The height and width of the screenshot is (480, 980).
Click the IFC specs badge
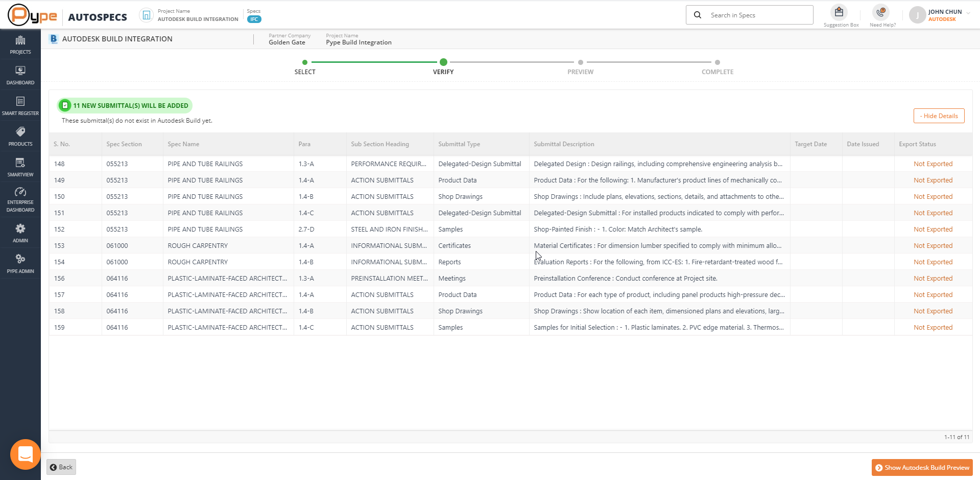point(254,19)
